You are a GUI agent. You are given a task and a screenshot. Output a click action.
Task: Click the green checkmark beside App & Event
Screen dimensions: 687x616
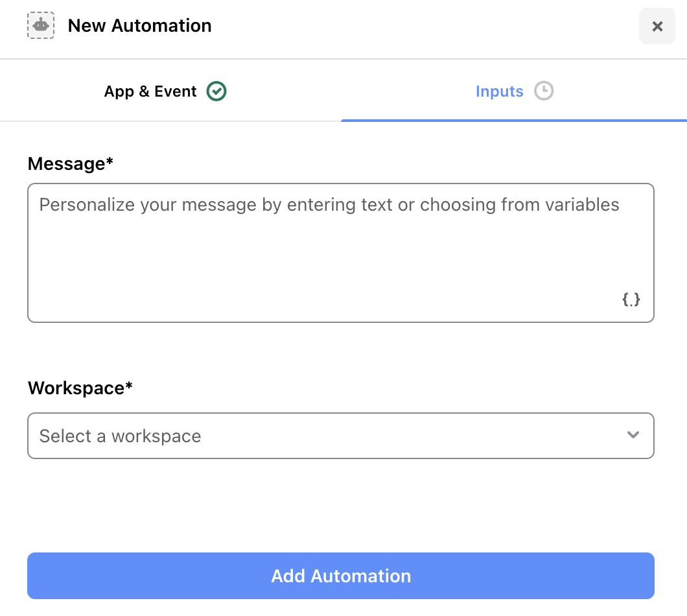click(216, 91)
